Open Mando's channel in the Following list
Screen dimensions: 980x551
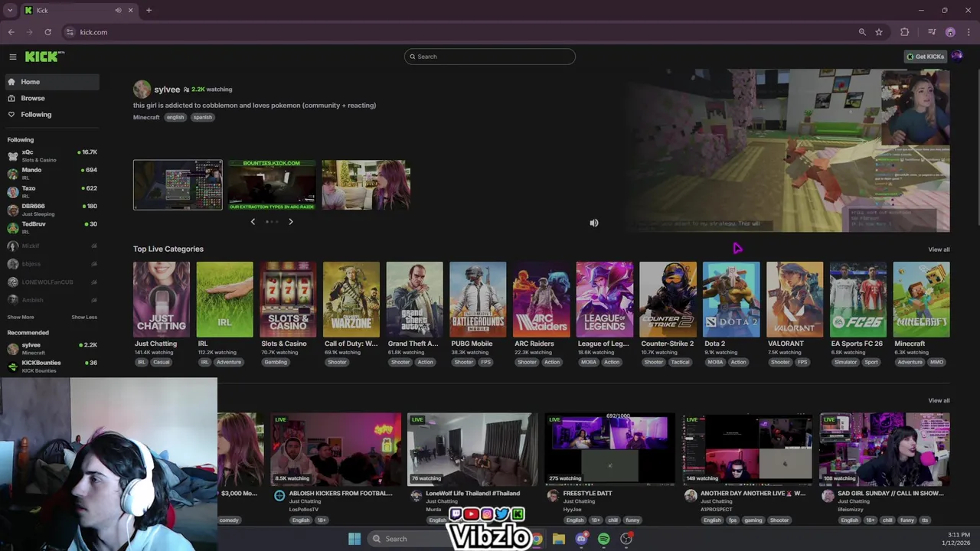pos(51,174)
